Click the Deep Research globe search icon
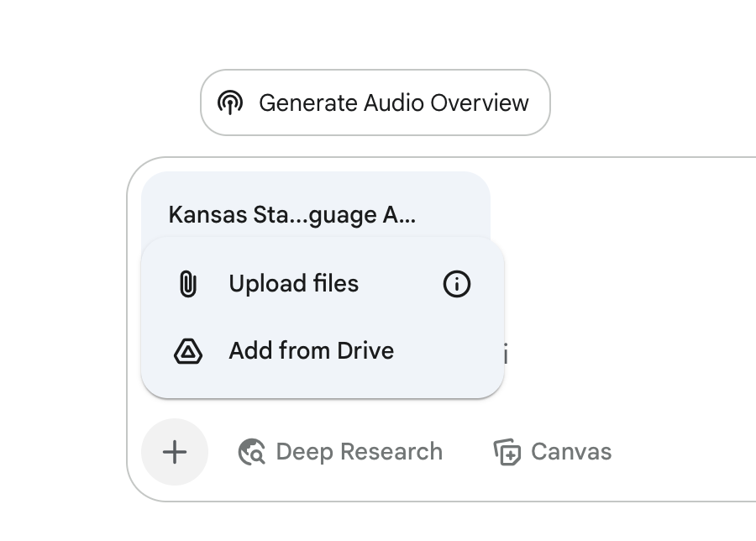The image size is (756, 541). click(251, 452)
